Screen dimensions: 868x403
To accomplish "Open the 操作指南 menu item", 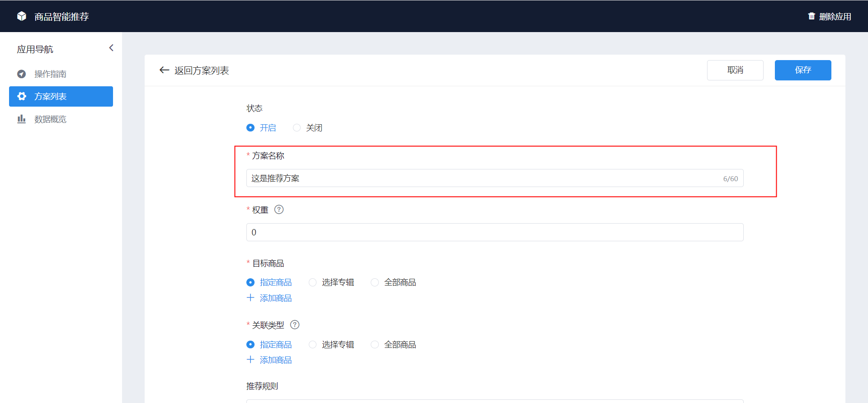I will click(61, 74).
